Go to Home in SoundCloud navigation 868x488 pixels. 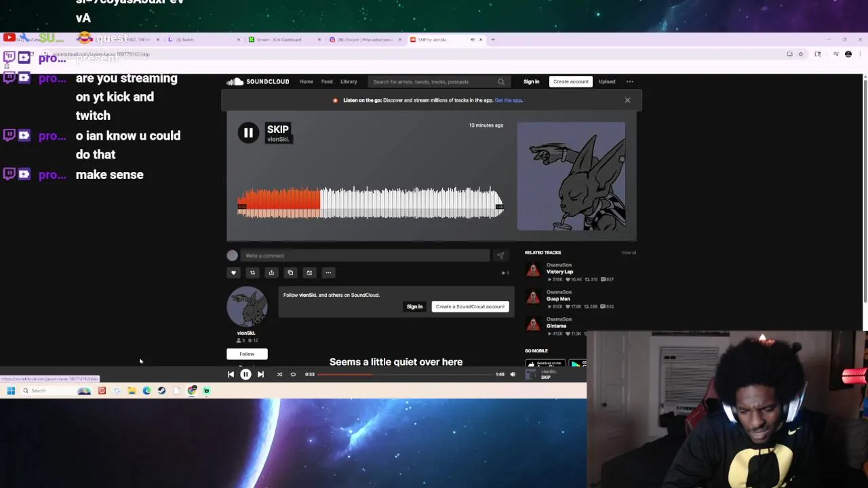(307, 81)
